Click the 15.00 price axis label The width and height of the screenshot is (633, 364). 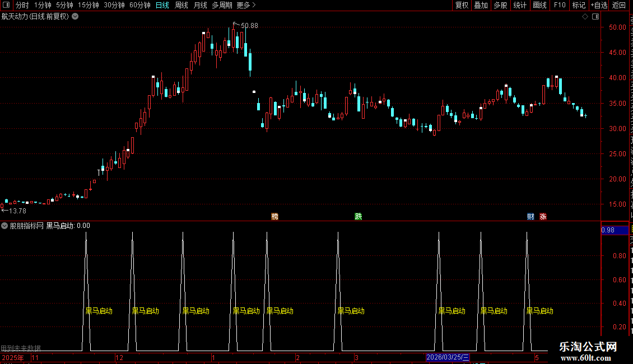click(x=618, y=204)
